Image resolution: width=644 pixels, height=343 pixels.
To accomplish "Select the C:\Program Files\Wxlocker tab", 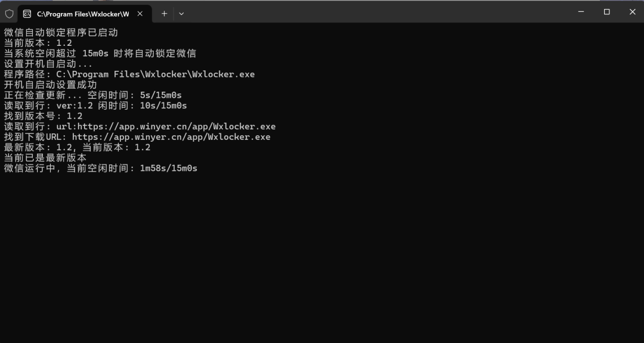I will (x=85, y=14).
